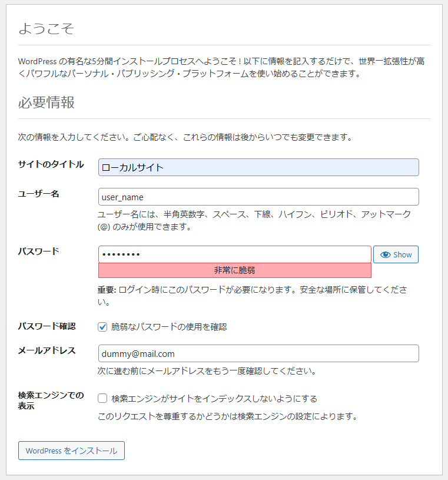The image size is (448, 480).
Task: Focus the サイトのタイトル input field
Action: pos(258,167)
